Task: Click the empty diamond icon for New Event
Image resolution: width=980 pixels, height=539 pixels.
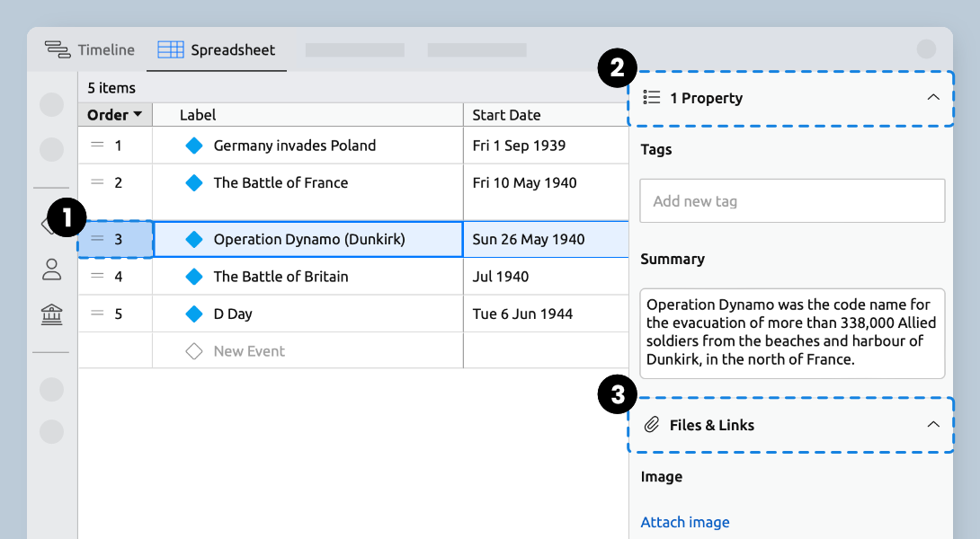Action: pyautogui.click(x=194, y=351)
